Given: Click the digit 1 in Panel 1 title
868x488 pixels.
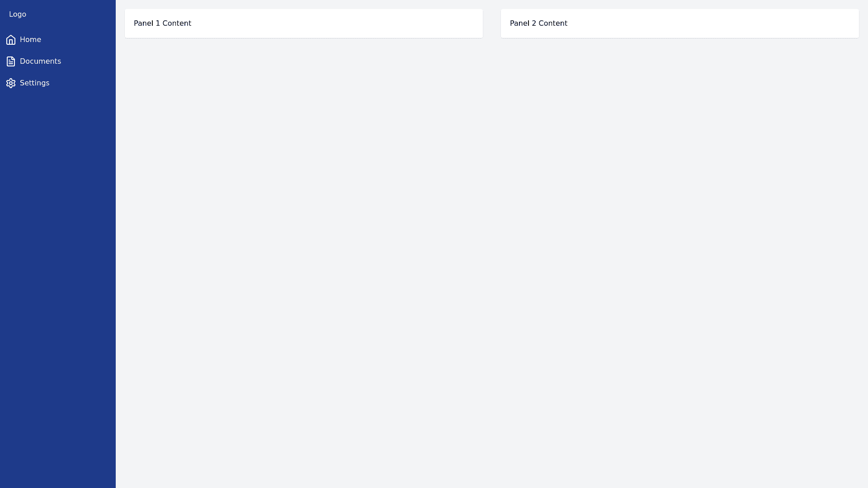Looking at the screenshot, I should tap(158, 23).
